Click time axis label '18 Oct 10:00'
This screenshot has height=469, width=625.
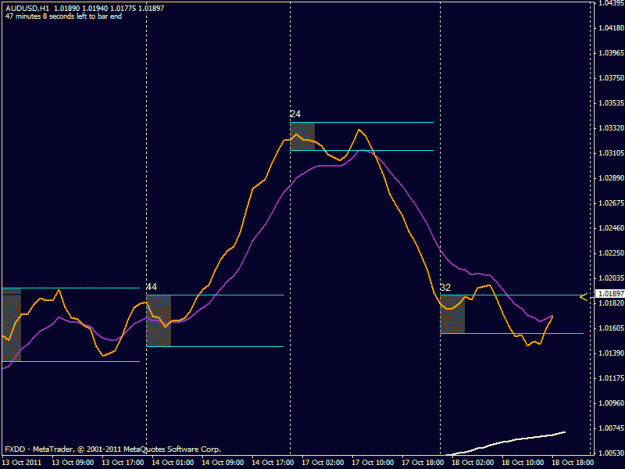[523, 463]
